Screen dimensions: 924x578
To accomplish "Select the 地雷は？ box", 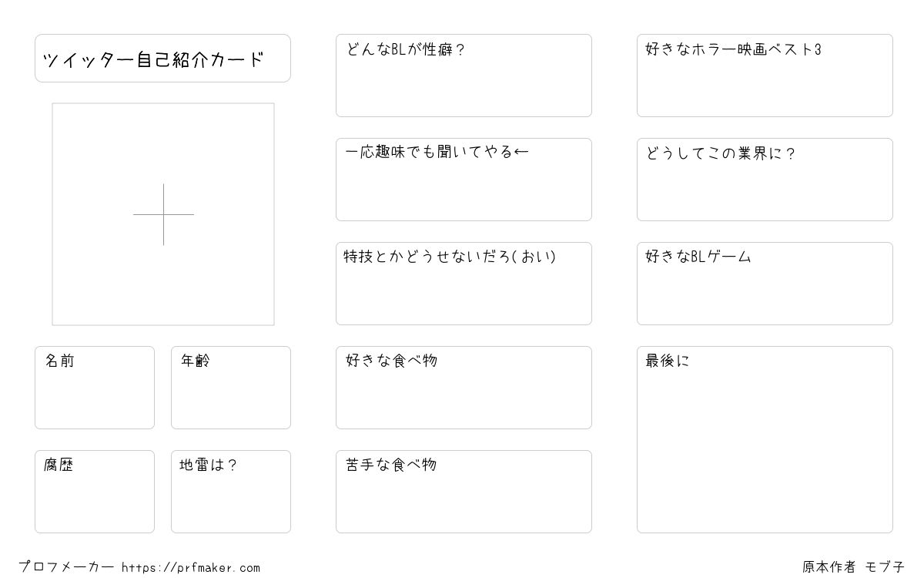I will 231,492.
